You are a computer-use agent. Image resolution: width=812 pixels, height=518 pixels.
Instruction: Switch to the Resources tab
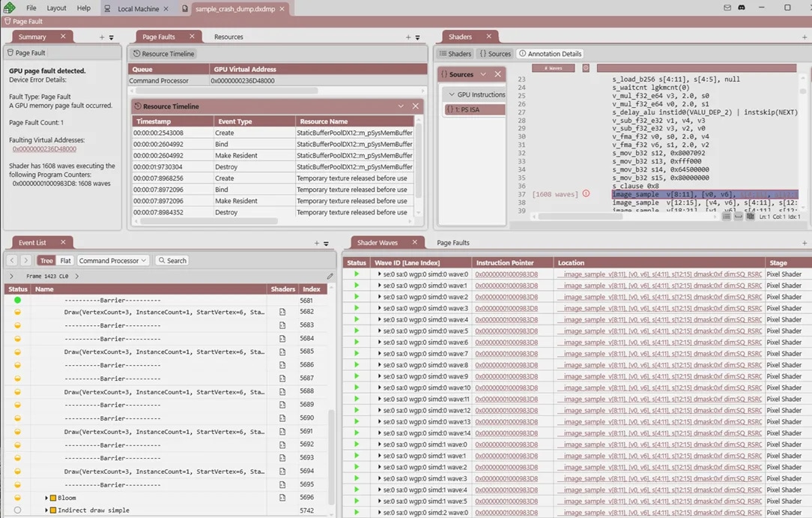click(x=228, y=36)
